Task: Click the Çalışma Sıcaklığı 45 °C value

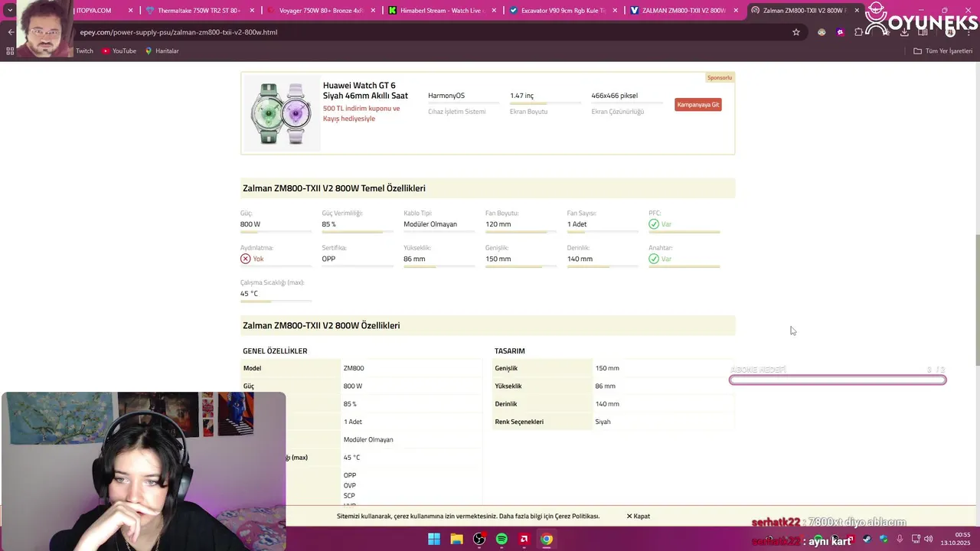Action: 249,293
